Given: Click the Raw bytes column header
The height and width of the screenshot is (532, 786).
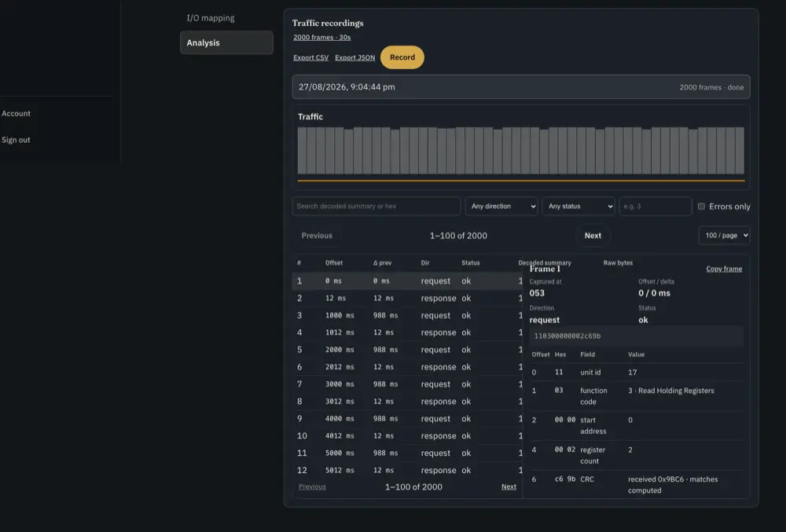Looking at the screenshot, I should click(x=618, y=263).
